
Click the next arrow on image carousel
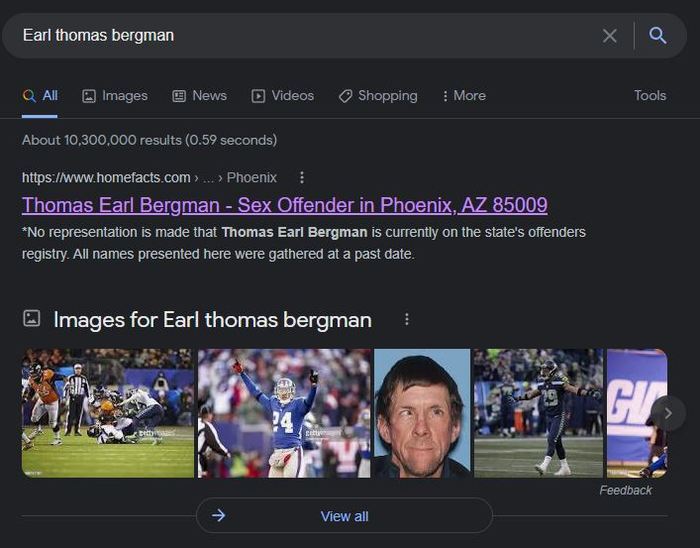667,412
